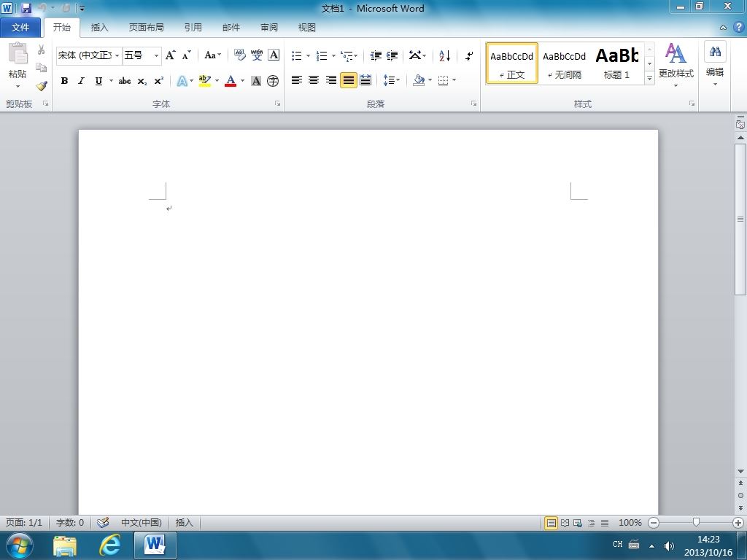Toggle Character Shading
Viewport: 747px width, 560px height.
pyautogui.click(x=256, y=81)
